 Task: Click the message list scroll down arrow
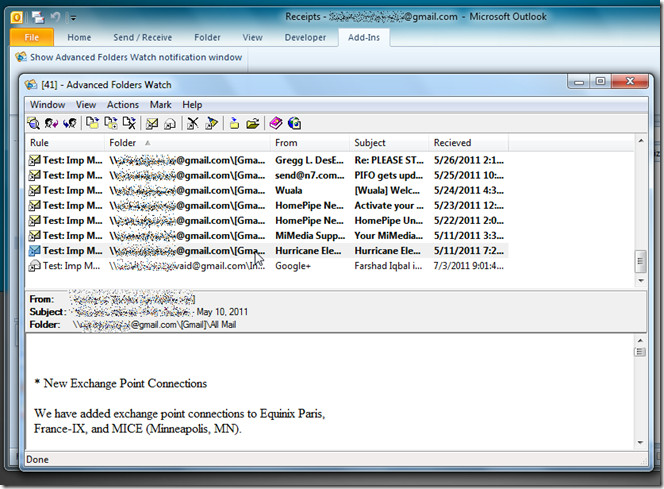coord(641,281)
